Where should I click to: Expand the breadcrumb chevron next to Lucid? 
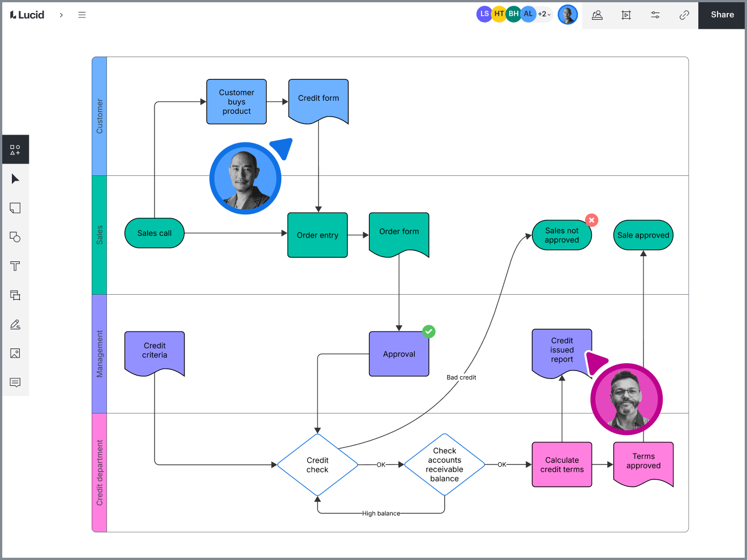(61, 15)
